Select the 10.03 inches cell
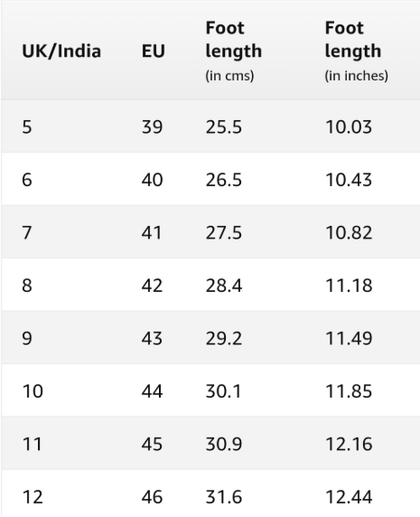This screenshot has height=517, width=420. (349, 127)
